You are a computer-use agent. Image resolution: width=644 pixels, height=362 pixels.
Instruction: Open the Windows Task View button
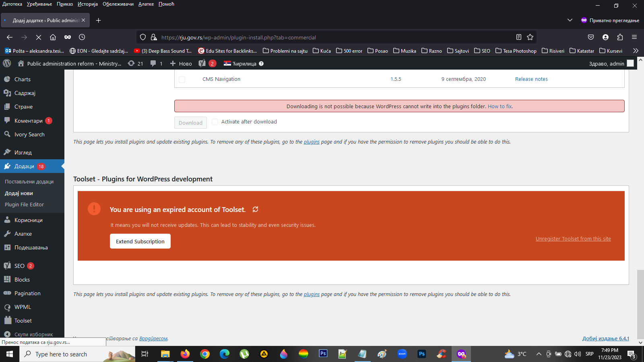pyautogui.click(x=145, y=354)
